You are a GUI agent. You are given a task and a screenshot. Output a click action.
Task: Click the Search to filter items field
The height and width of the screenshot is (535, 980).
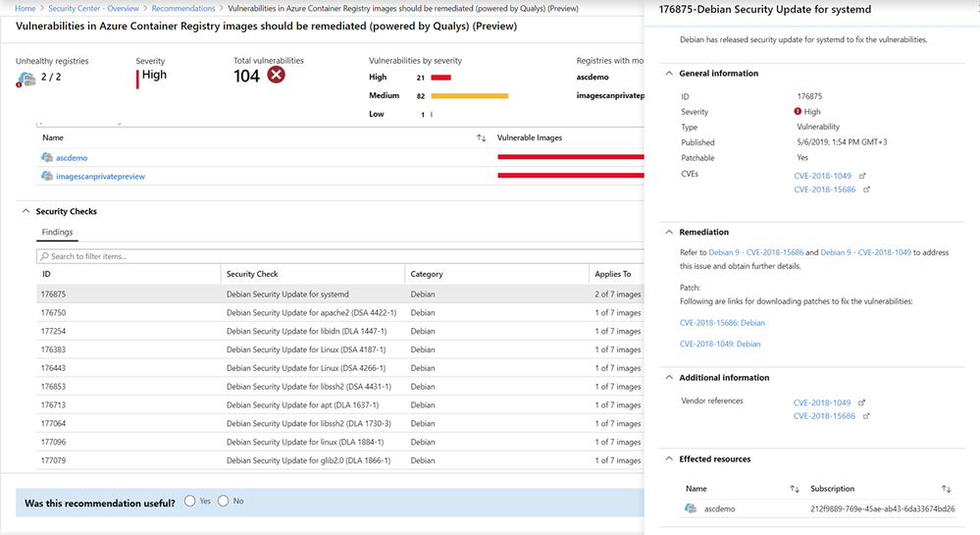tap(340, 256)
